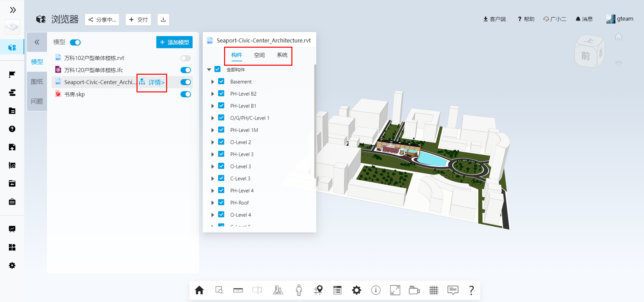Image resolution: width=644 pixels, height=302 pixels.
Task: Open the section cut tool
Action: [257, 290]
